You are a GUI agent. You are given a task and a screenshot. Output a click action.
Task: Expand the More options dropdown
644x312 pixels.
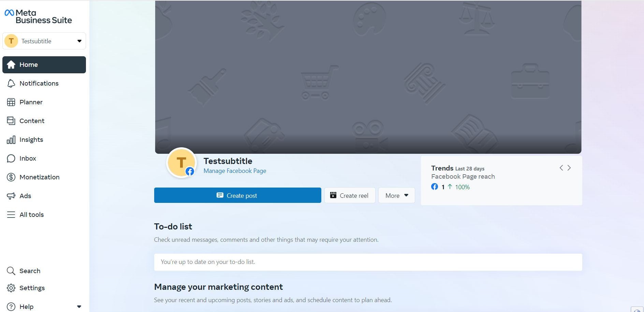(396, 195)
